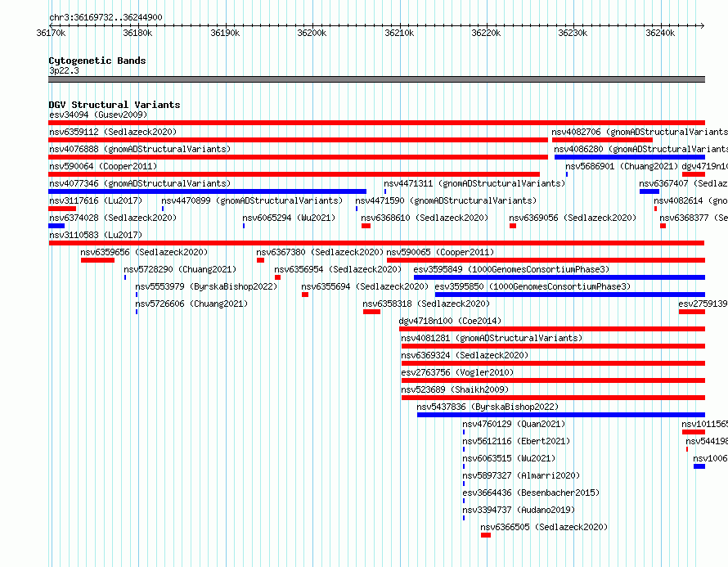Click the DGV Structural Variants track title
728x567 pixels.
point(115,105)
